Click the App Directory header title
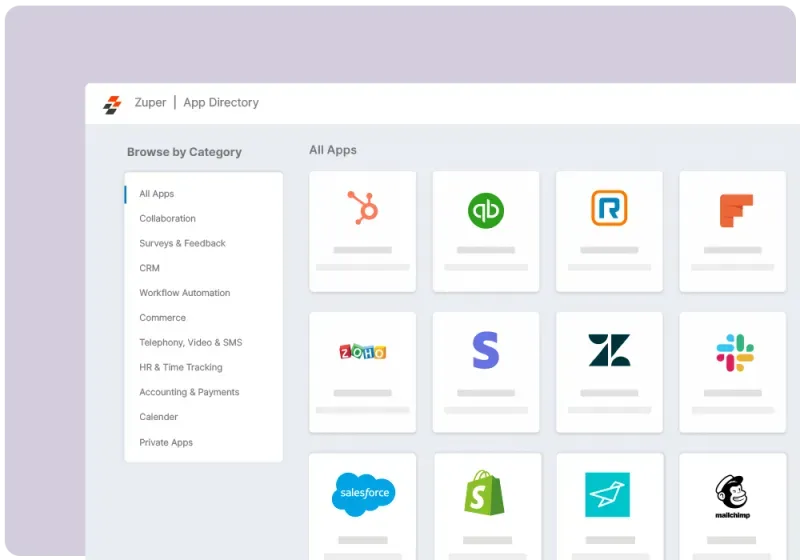The image size is (800, 560). coord(220,103)
